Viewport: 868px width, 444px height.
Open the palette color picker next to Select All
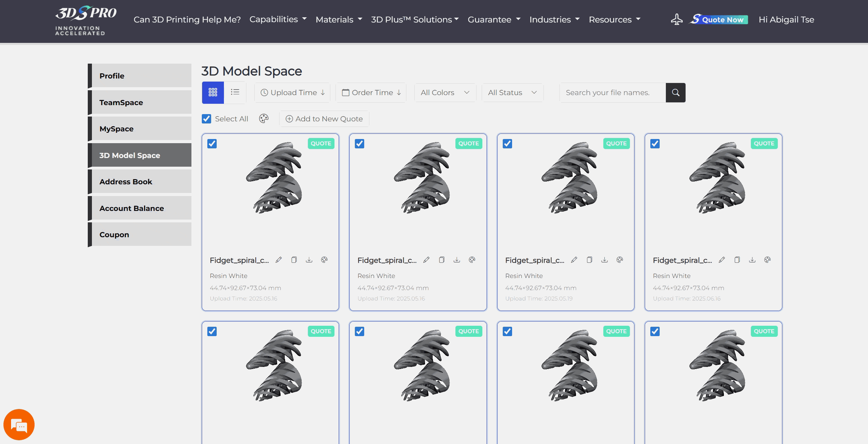click(264, 119)
